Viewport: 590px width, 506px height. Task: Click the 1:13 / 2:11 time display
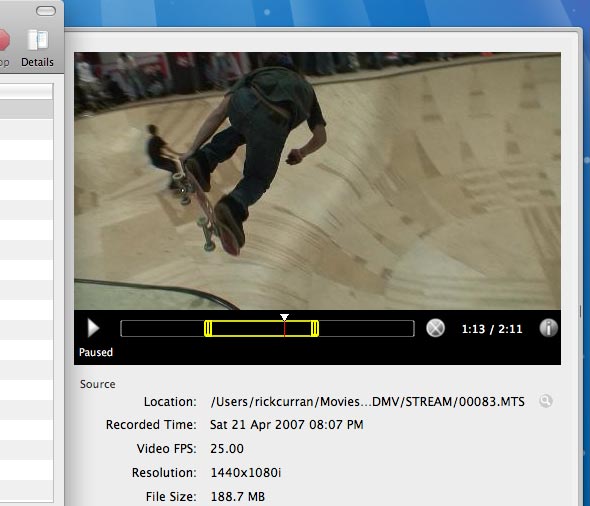492,329
